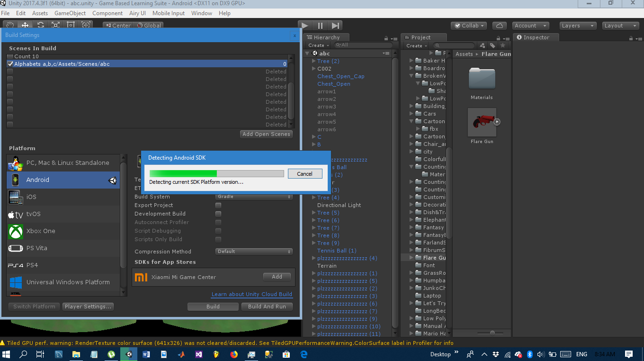Click Cancel in Detecting Android SDK dialog

click(x=305, y=174)
